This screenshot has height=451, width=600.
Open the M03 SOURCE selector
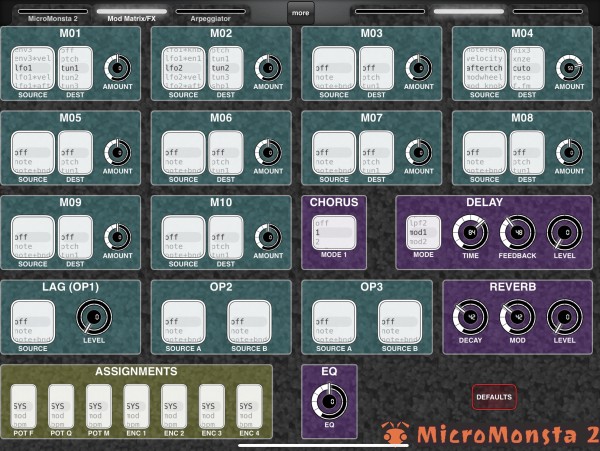[x=334, y=68]
